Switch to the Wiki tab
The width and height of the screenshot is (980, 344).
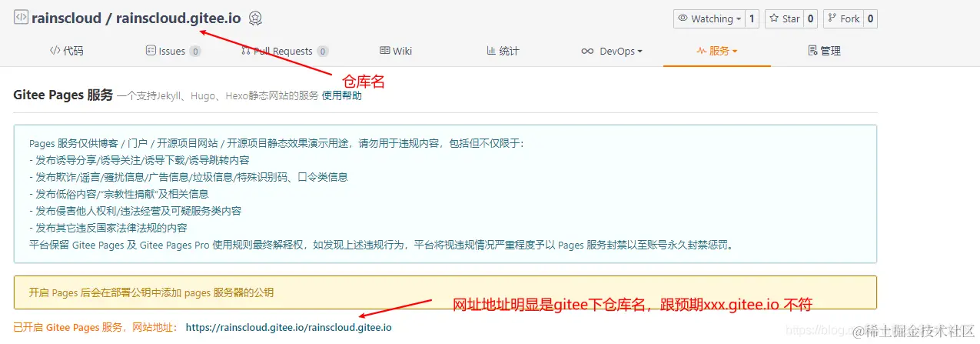coord(396,51)
